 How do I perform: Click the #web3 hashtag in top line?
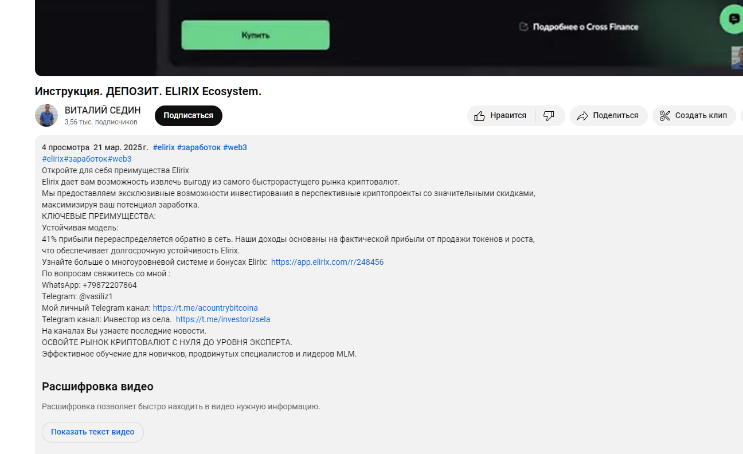(235, 147)
